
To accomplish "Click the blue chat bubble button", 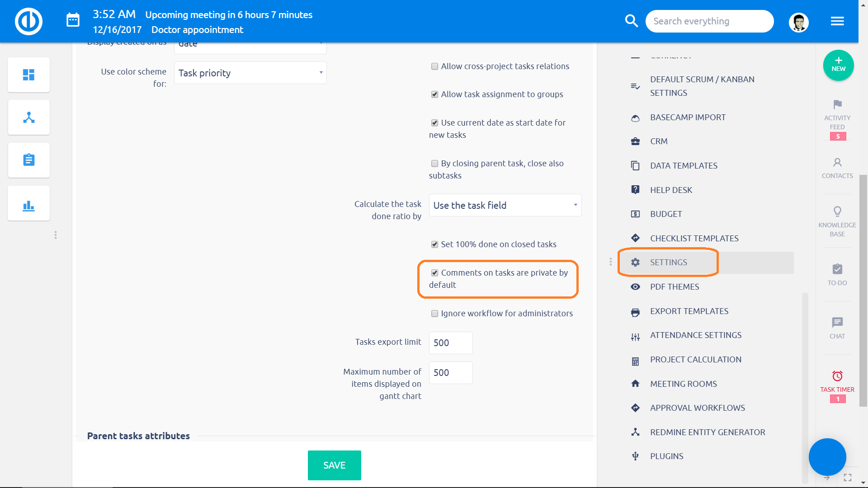I will [x=827, y=457].
